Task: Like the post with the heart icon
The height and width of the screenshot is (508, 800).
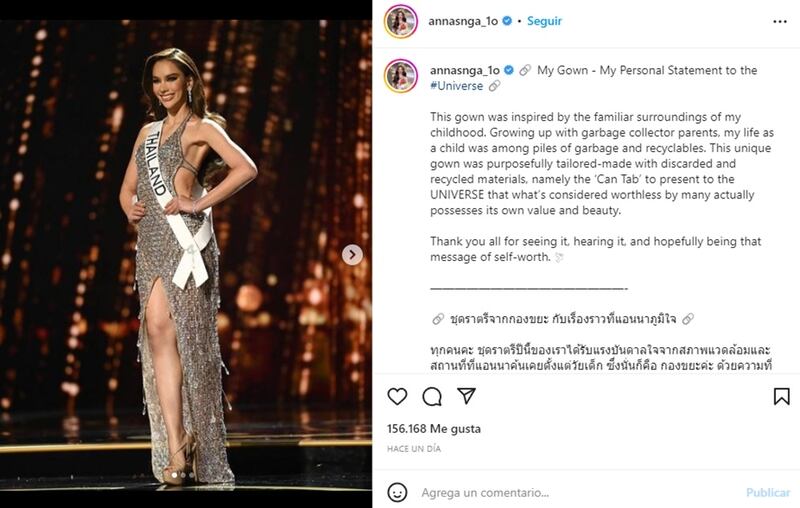Action: 397,396
